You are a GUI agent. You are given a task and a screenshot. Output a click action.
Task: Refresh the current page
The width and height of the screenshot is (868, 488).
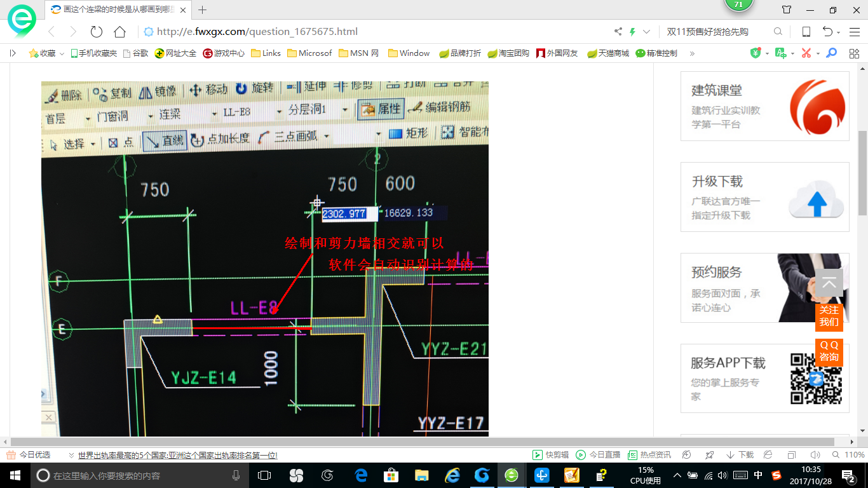point(97,32)
